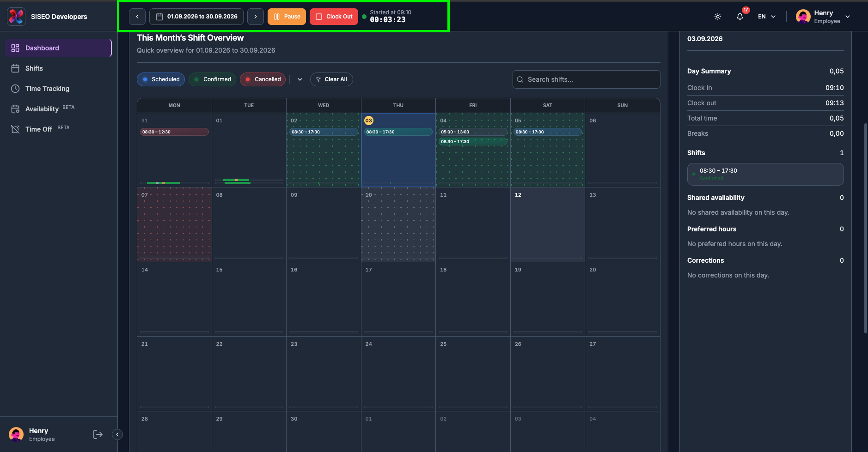Toggle the light/dark theme sun icon
The image size is (868, 452).
[718, 17]
